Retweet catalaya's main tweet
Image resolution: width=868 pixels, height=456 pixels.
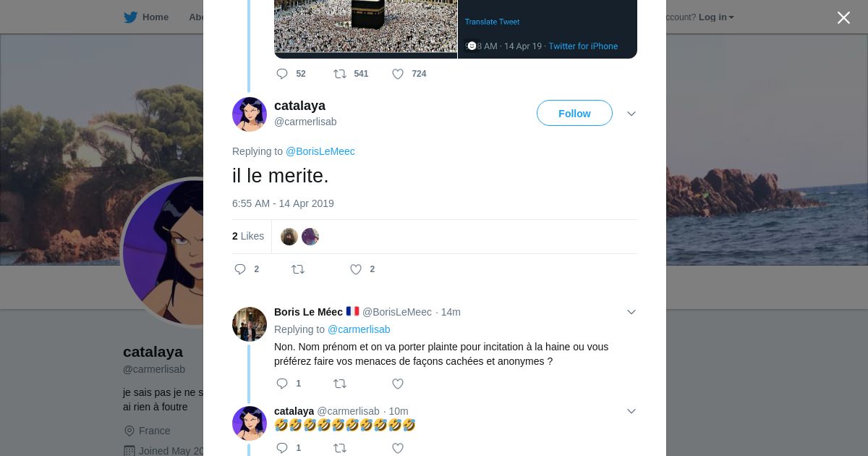(x=298, y=269)
